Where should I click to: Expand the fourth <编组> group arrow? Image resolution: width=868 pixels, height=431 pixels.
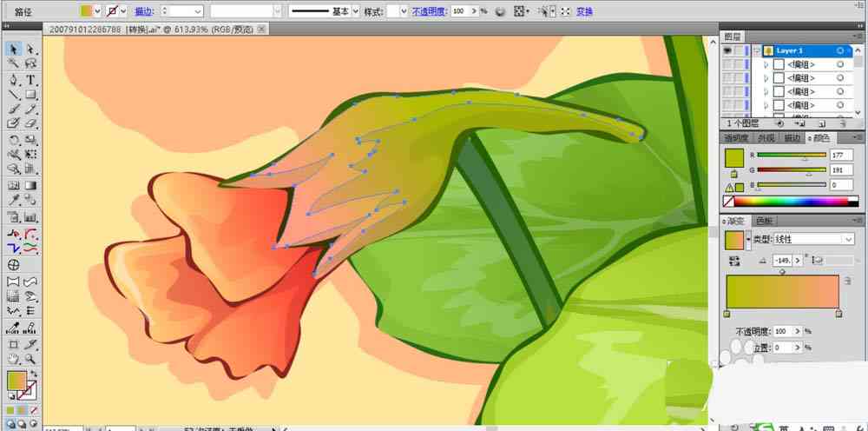766,104
